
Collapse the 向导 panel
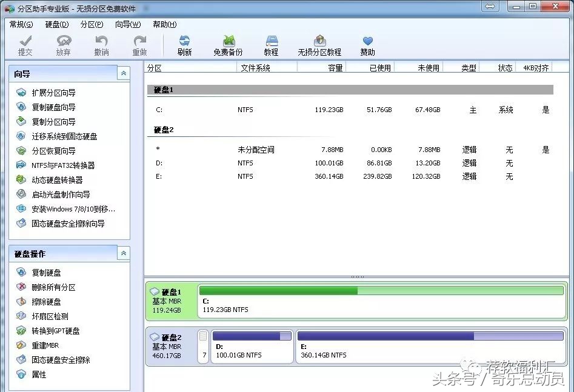(123, 73)
